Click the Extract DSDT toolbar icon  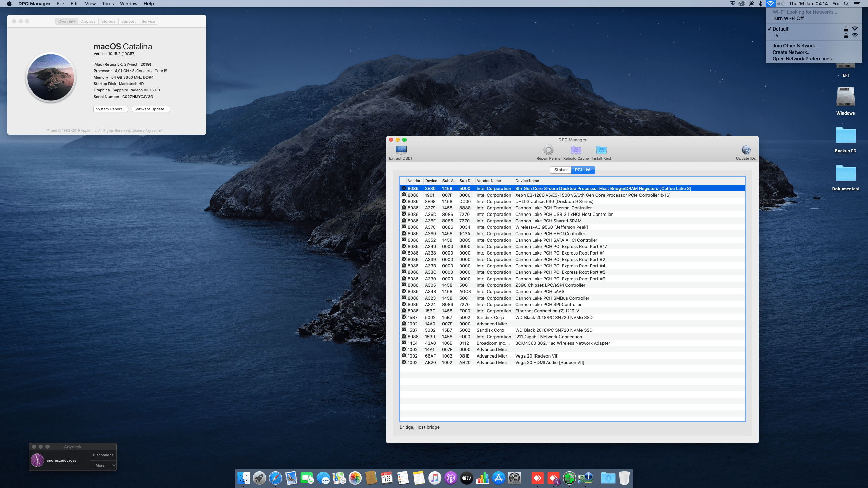[401, 150]
